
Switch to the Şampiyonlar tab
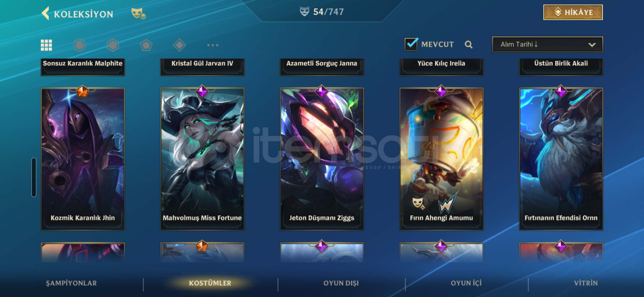coord(71,283)
